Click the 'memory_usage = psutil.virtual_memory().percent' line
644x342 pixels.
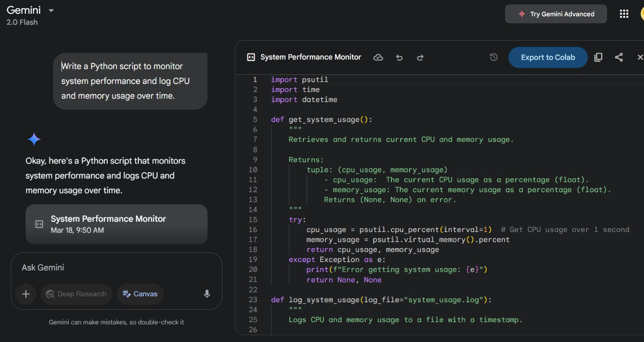408,240
